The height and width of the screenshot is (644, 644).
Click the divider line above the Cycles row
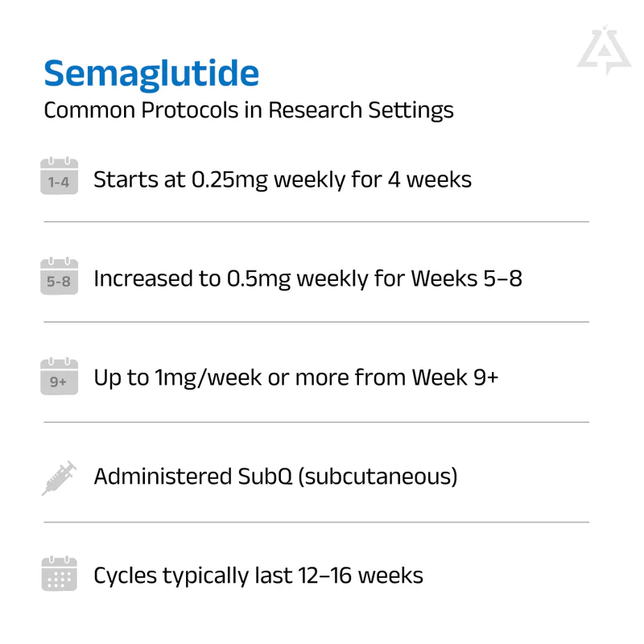click(316, 522)
